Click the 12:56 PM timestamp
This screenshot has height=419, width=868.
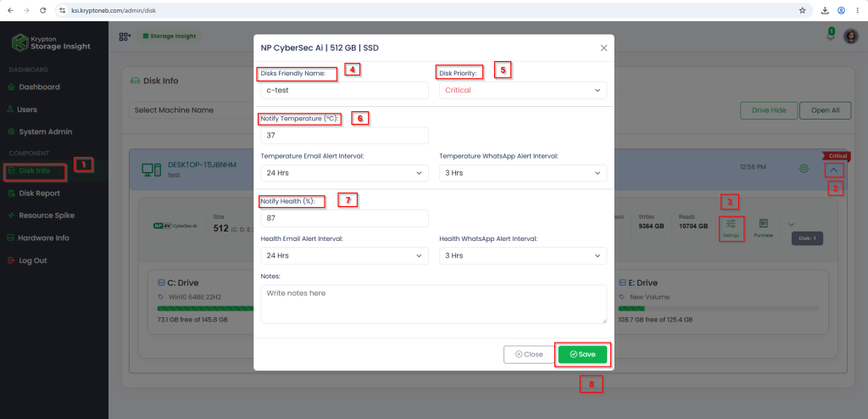[753, 167]
